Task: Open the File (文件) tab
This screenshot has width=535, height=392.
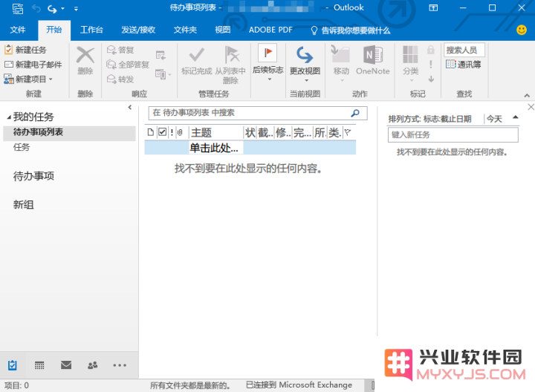Action: coord(18,30)
